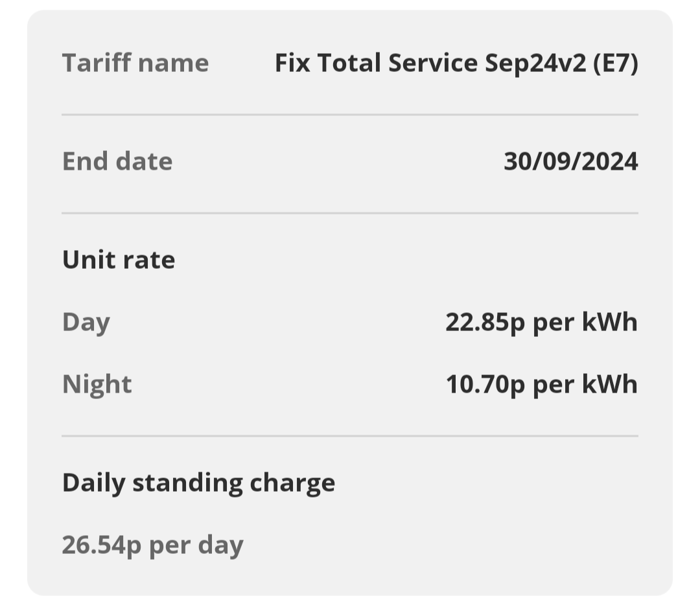Click divider line below the Tariff name row

[x=350, y=115]
